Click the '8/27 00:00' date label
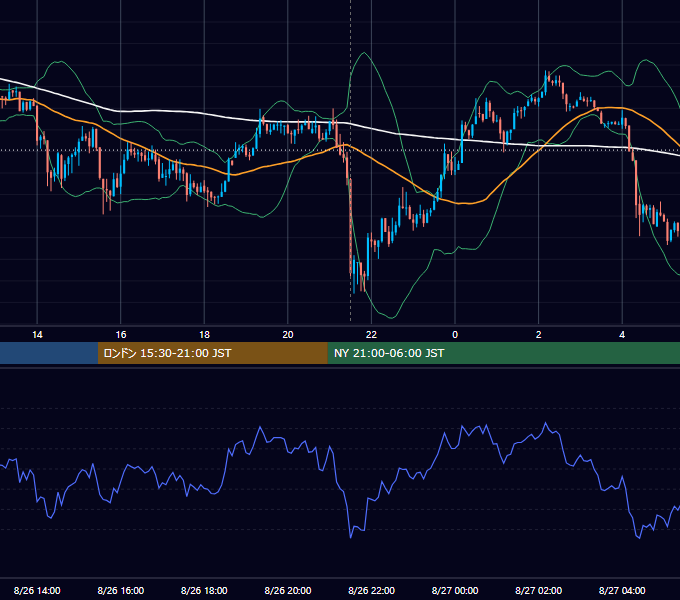Image resolution: width=680 pixels, height=600 pixels. click(x=455, y=590)
